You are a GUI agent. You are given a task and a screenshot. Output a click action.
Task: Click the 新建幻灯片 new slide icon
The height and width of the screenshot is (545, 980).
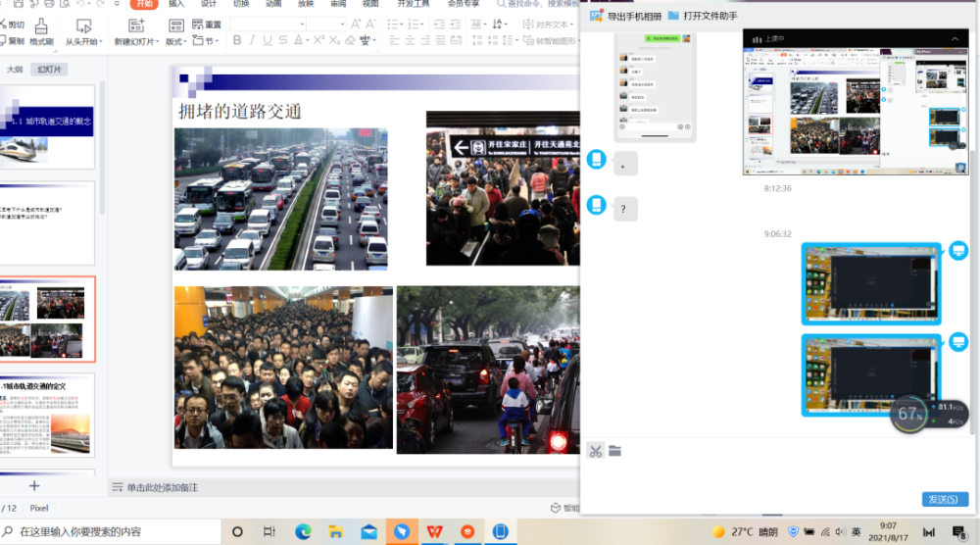point(135,25)
